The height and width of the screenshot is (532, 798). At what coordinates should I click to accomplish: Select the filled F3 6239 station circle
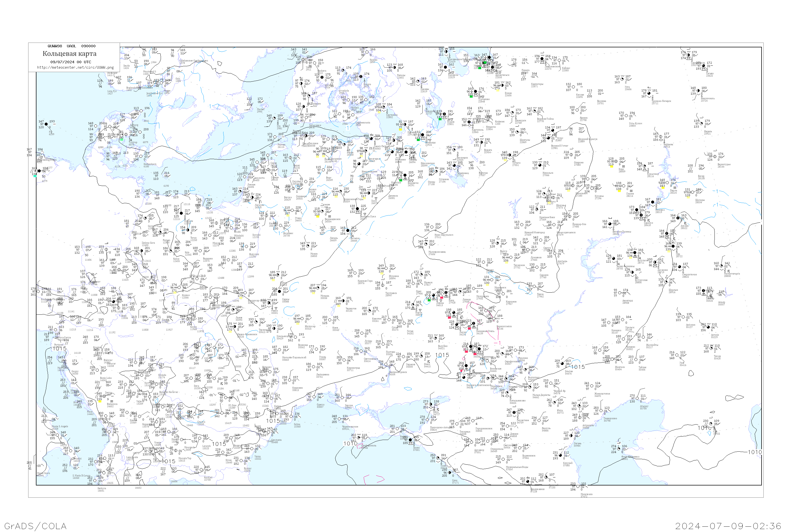(46, 124)
